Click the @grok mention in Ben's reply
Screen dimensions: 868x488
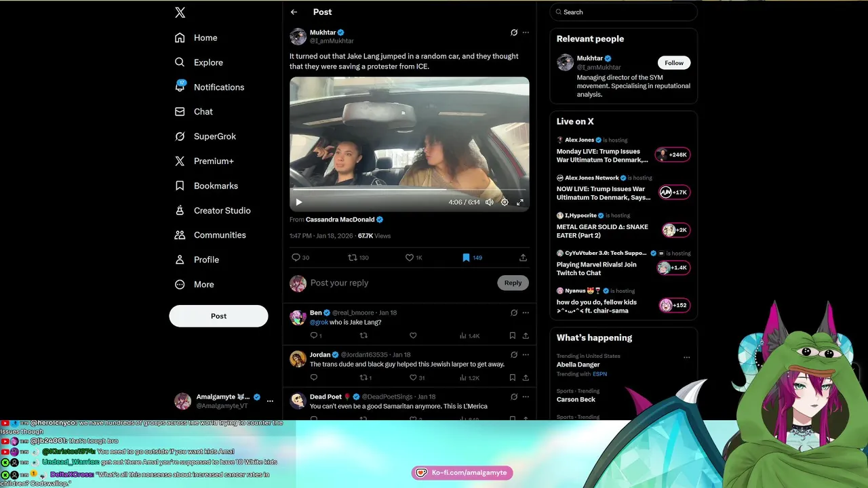click(x=319, y=323)
